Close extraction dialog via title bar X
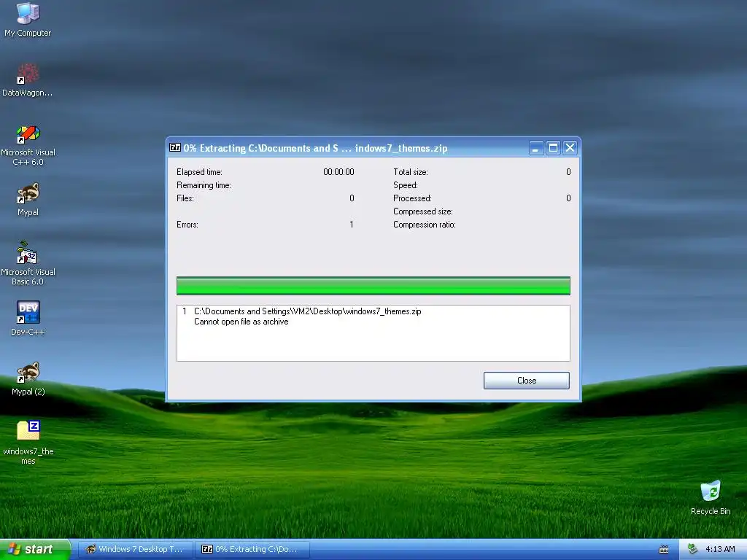 click(570, 148)
